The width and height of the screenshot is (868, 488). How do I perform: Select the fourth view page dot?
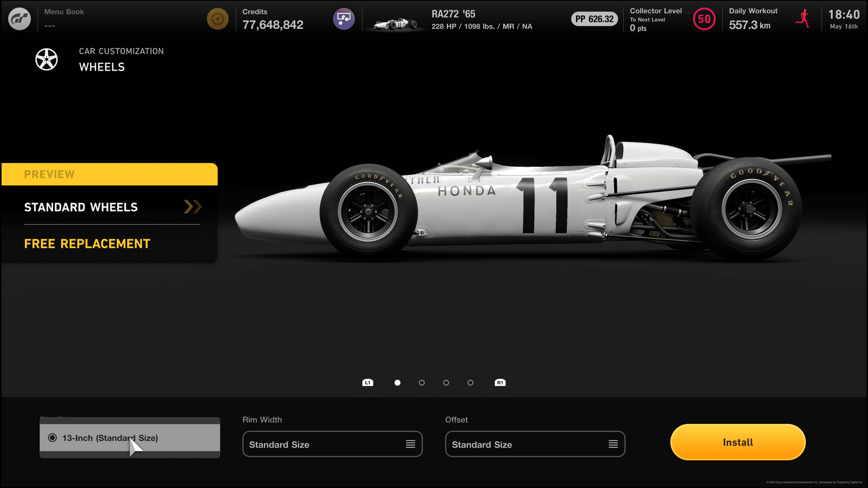click(470, 382)
